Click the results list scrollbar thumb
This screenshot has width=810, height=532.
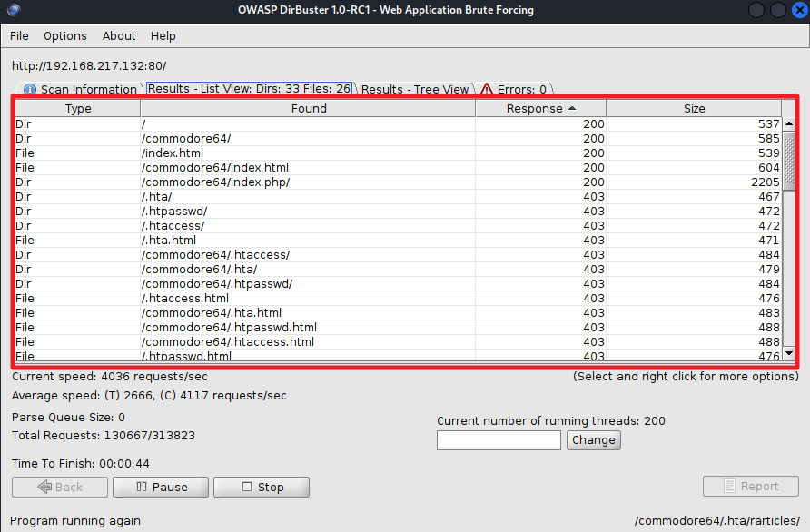point(789,162)
